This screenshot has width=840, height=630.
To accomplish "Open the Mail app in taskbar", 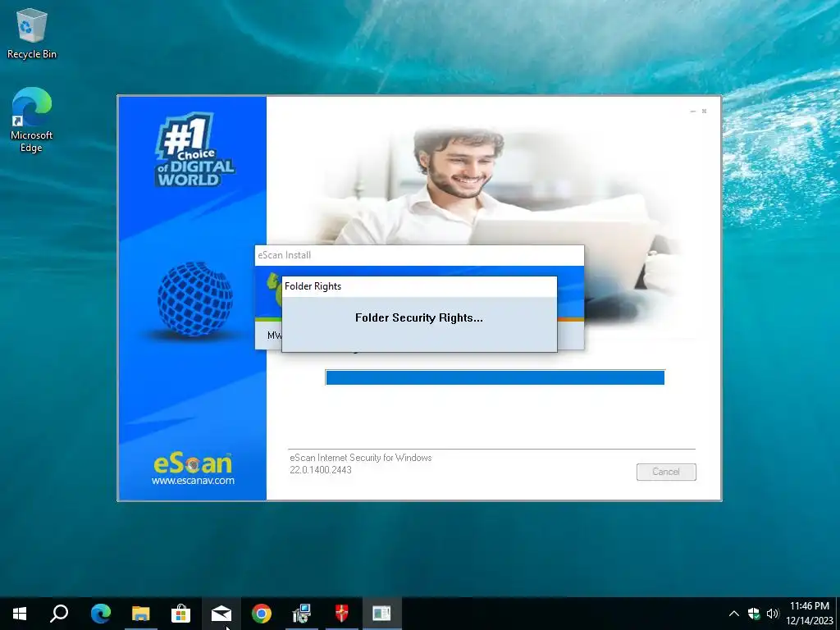I will point(221,614).
